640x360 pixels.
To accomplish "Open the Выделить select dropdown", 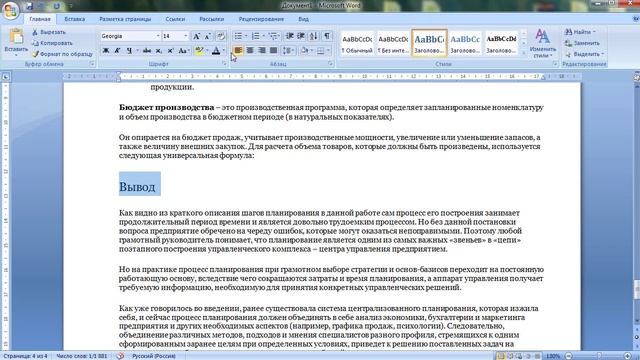I will click(584, 54).
